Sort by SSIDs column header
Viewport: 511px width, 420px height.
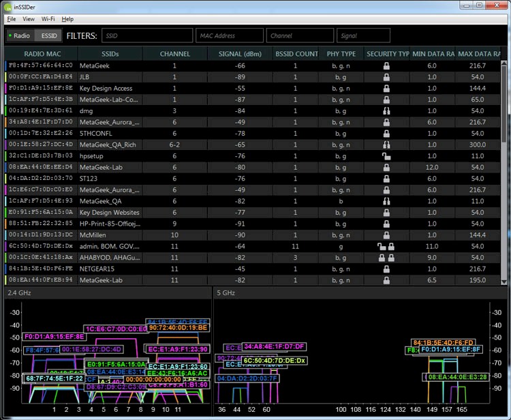pyautogui.click(x=110, y=54)
